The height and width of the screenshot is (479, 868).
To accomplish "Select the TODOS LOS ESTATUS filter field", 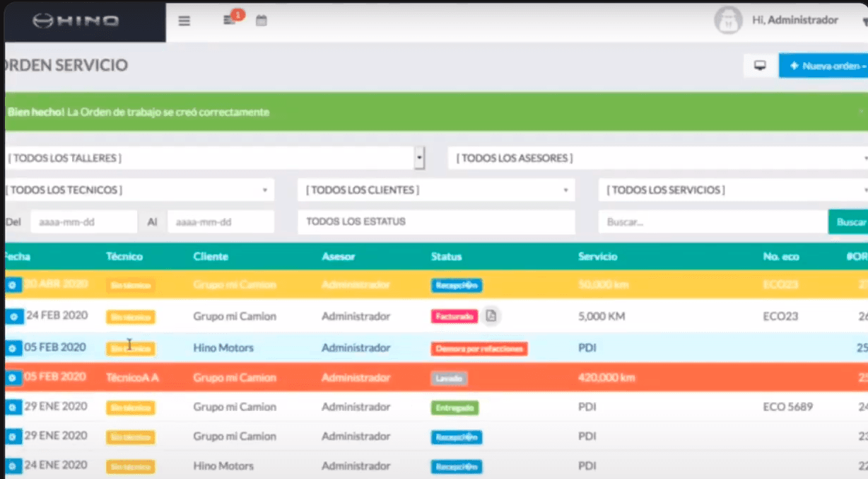I will pyautogui.click(x=436, y=221).
